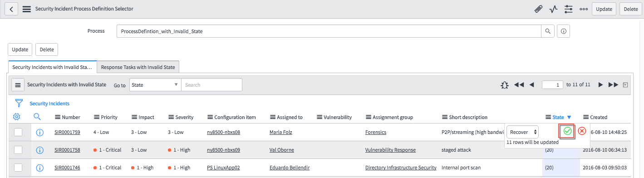Open the Forensics assignment group
The height and width of the screenshot is (178, 644).
[x=376, y=132]
